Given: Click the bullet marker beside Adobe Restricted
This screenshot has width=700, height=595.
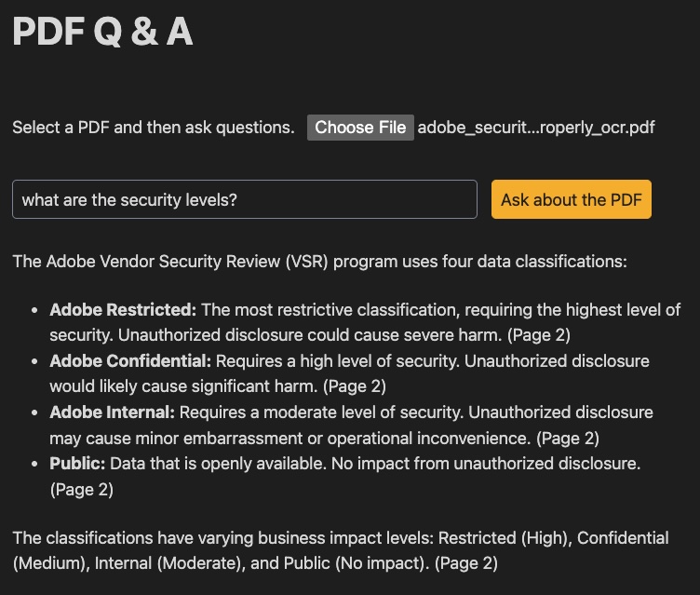Looking at the screenshot, I should (35, 309).
